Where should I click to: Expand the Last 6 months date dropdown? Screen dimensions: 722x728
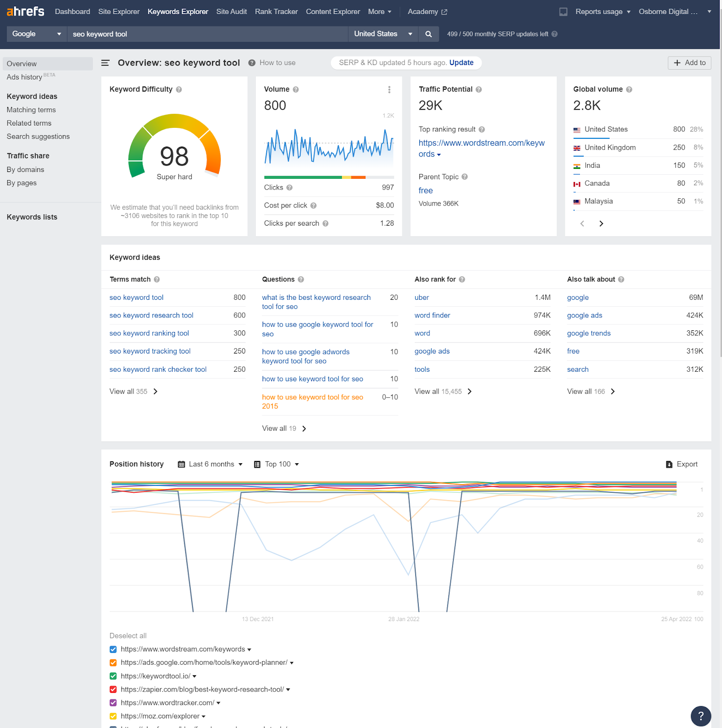coord(210,464)
